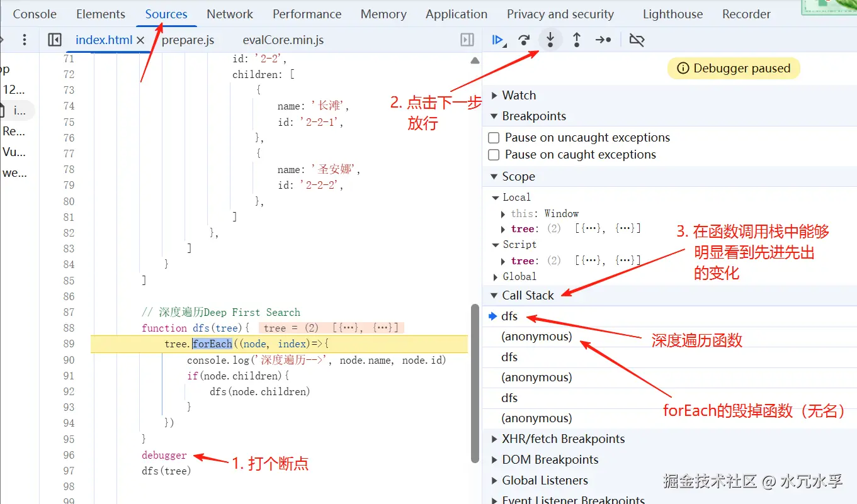The height and width of the screenshot is (504, 857).
Task: Click the code editor vertical scrollbar thumb
Action: pyautogui.click(x=475, y=384)
